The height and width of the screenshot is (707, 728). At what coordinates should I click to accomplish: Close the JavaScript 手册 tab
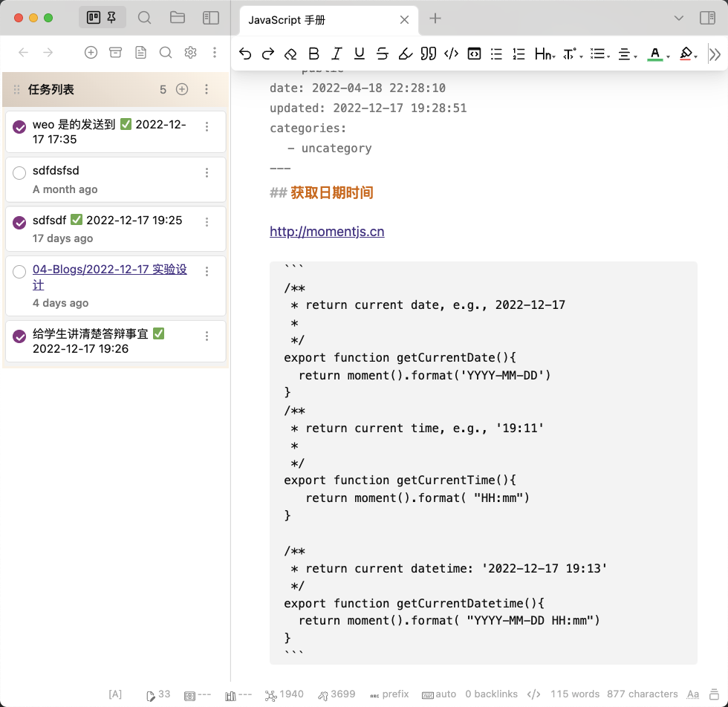404,19
